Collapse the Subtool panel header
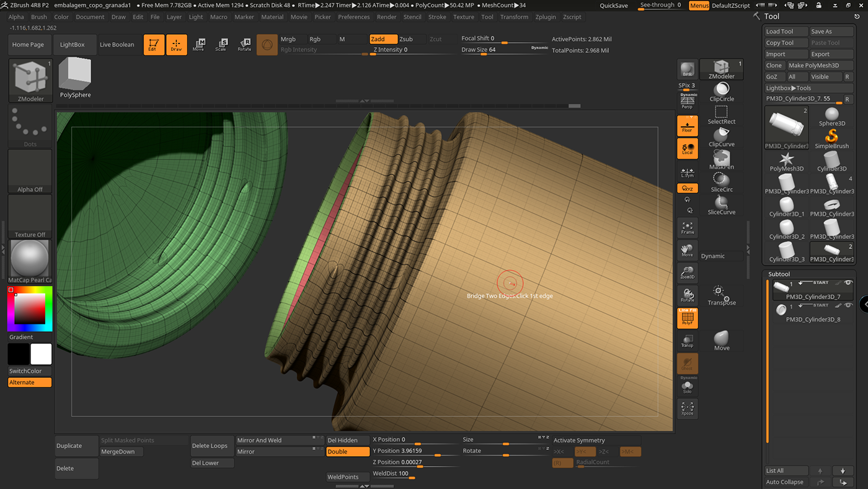The width and height of the screenshot is (868, 489). point(779,274)
